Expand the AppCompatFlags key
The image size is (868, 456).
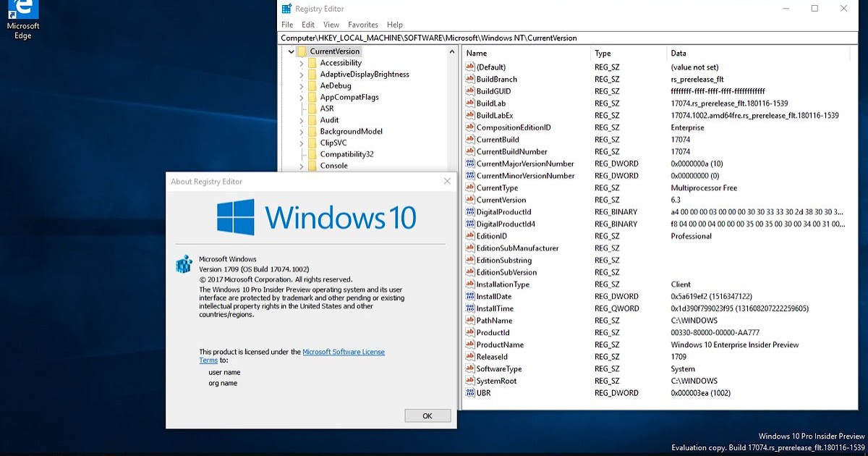coord(303,97)
